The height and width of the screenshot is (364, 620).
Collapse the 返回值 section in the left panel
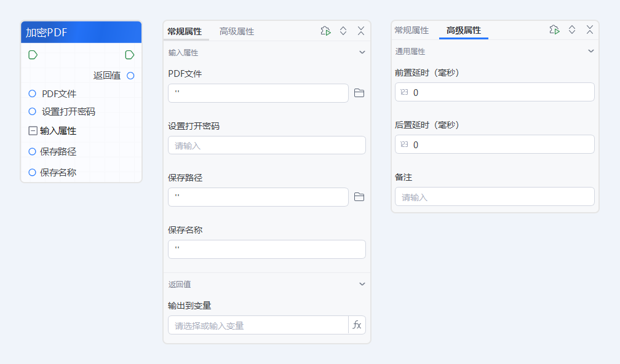pos(362,284)
